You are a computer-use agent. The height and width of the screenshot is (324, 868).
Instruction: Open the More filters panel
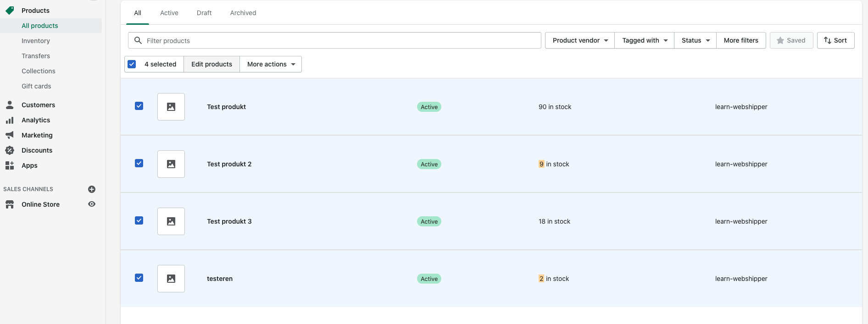741,40
